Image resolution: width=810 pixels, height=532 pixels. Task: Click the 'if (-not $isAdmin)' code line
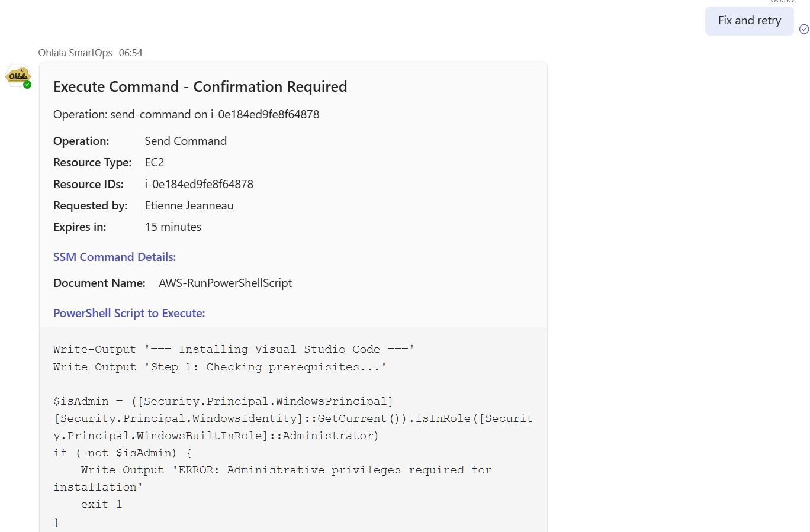(x=122, y=453)
